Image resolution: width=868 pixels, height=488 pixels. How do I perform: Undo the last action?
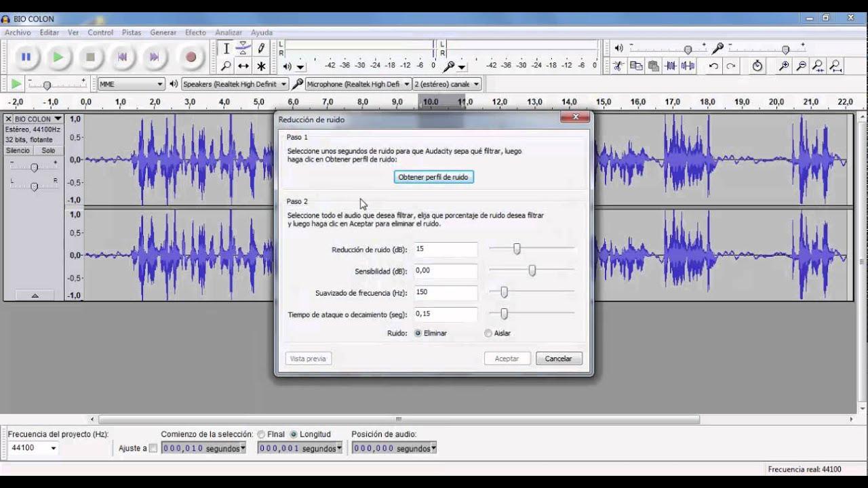coord(713,66)
